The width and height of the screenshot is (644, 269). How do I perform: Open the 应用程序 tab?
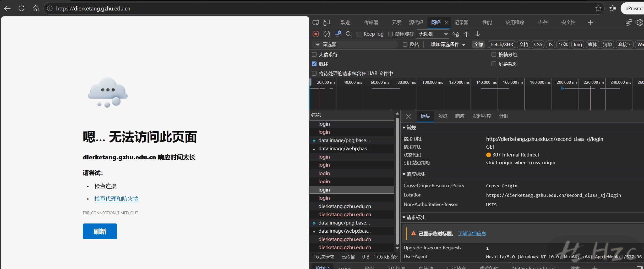tap(515, 23)
